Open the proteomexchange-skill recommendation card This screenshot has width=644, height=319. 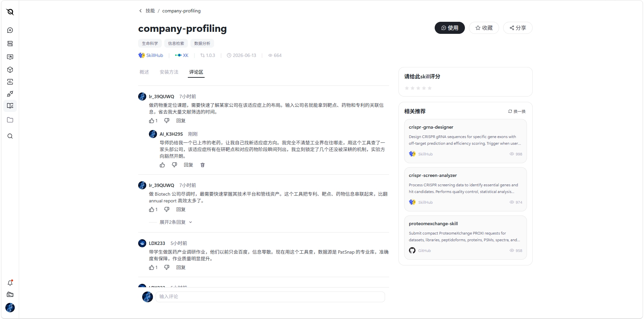coord(466,238)
